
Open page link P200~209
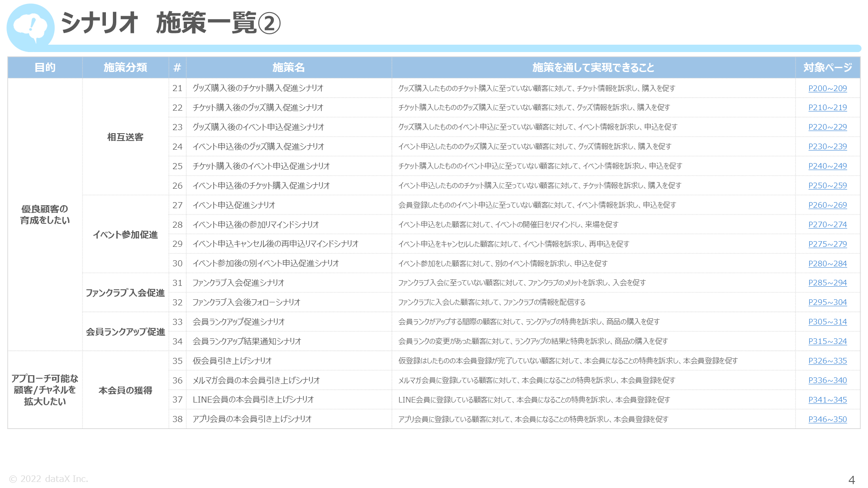(x=827, y=88)
